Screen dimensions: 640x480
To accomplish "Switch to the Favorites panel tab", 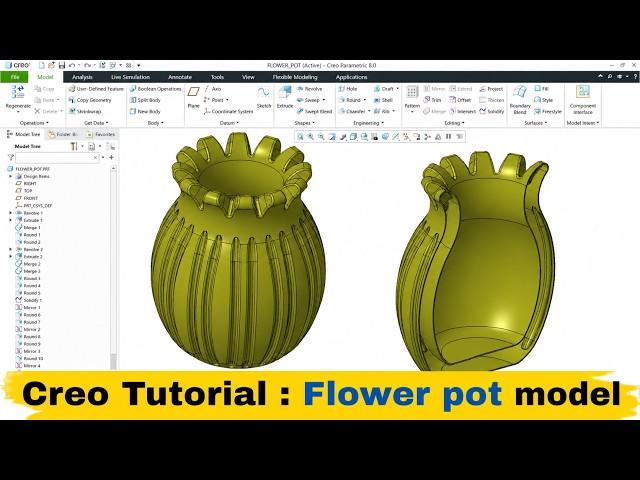I will (x=100, y=134).
